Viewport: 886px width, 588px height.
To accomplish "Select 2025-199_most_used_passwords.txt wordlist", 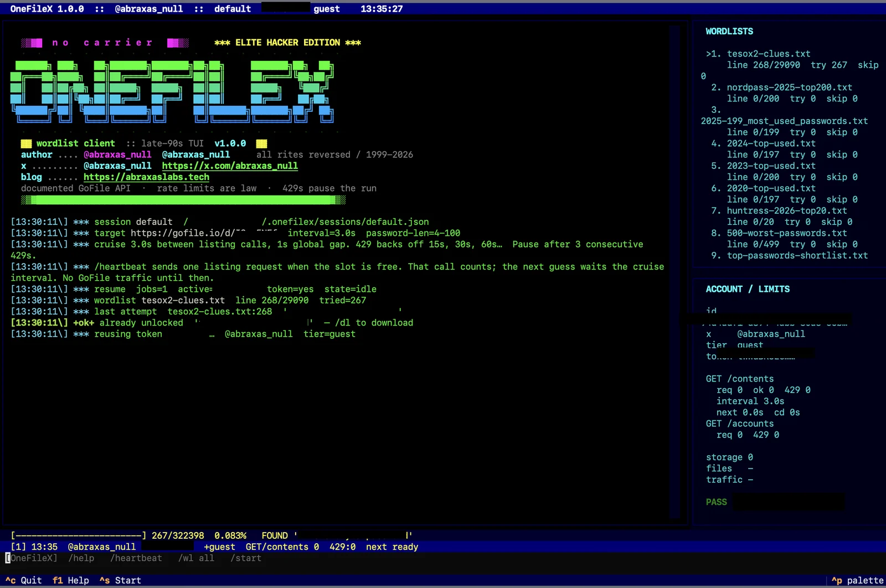I will point(784,121).
